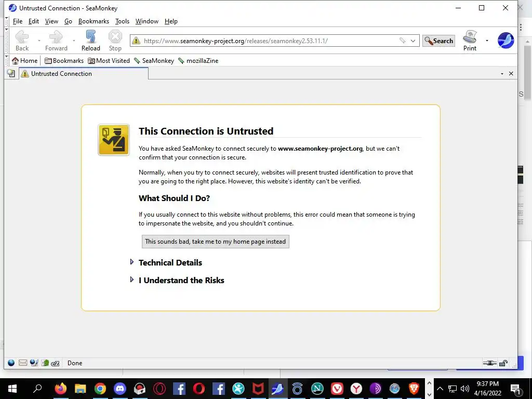Open the Bookmarks menu in menu bar
The image size is (532, 399).
94,21
